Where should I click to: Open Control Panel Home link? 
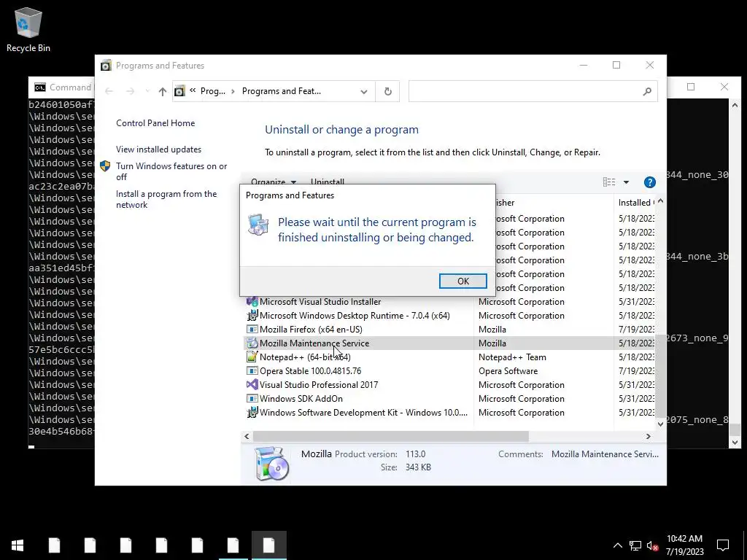(155, 122)
